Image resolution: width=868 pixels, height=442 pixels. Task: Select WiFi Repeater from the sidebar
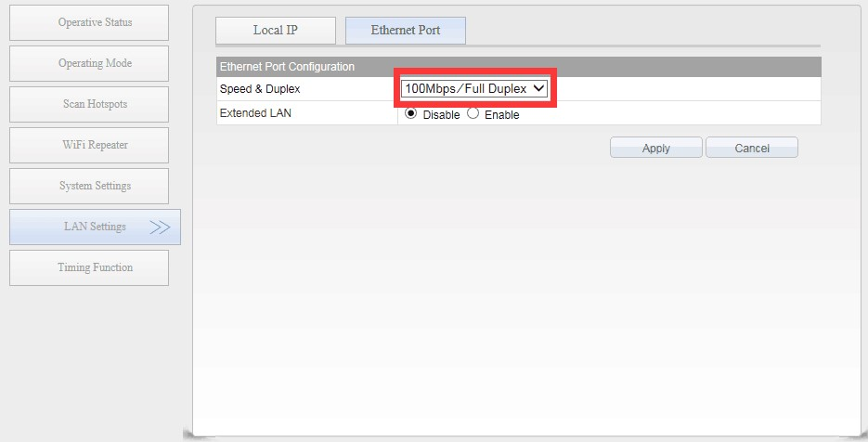(x=89, y=145)
